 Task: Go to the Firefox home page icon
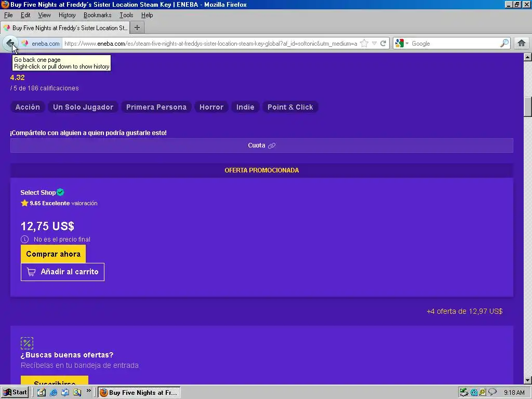click(x=522, y=43)
